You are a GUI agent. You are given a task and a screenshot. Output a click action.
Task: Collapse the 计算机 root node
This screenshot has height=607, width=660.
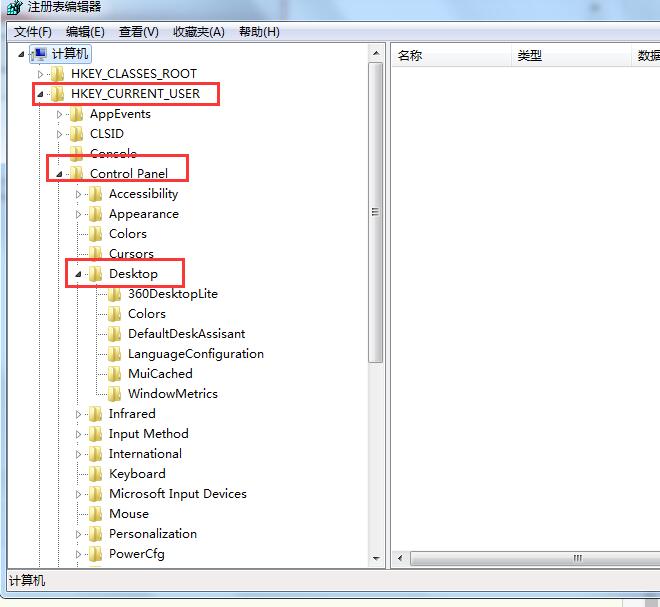(21, 54)
